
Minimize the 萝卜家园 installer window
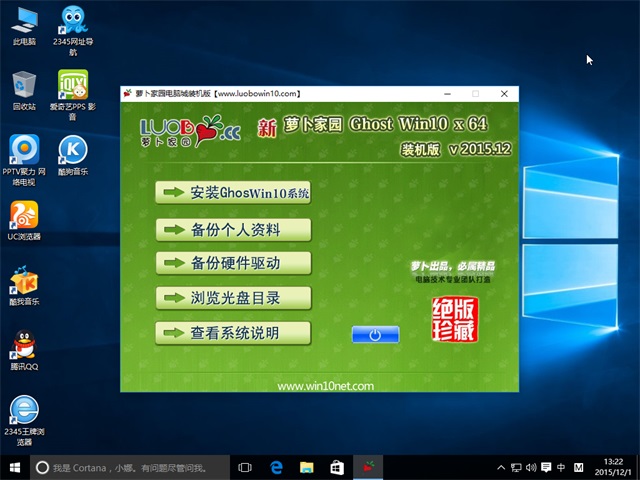448,94
